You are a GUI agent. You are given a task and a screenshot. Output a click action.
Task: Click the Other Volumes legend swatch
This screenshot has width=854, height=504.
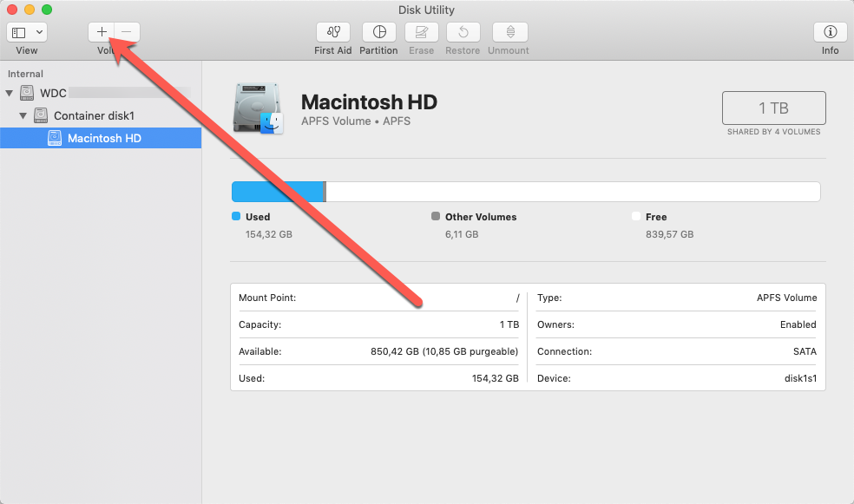(436, 217)
